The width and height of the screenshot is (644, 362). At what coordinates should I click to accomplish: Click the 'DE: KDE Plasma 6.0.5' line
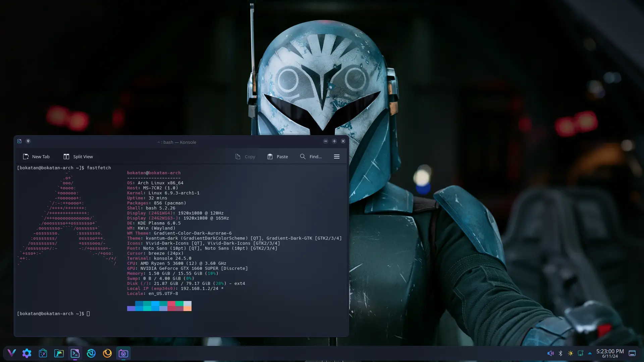coord(154,223)
